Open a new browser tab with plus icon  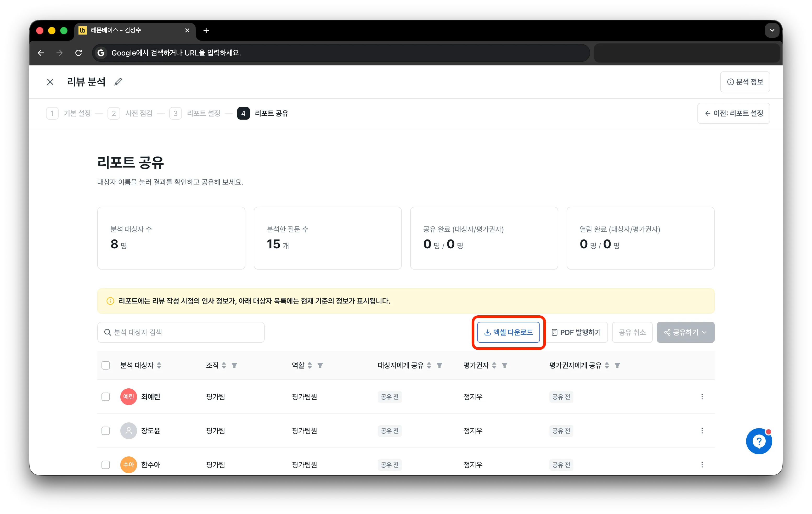coord(206,30)
